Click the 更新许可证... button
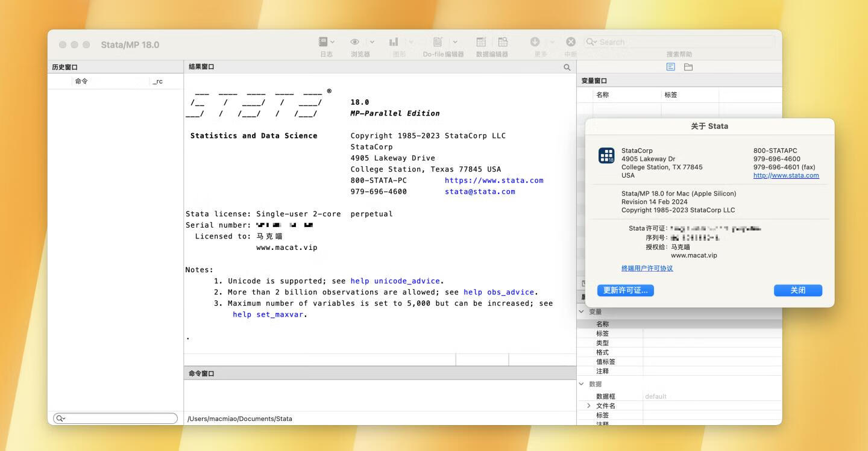868x451 pixels. [626, 290]
